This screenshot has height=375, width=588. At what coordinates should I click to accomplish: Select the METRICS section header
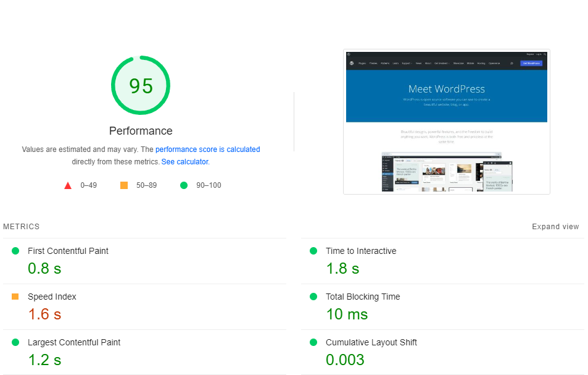(21, 227)
